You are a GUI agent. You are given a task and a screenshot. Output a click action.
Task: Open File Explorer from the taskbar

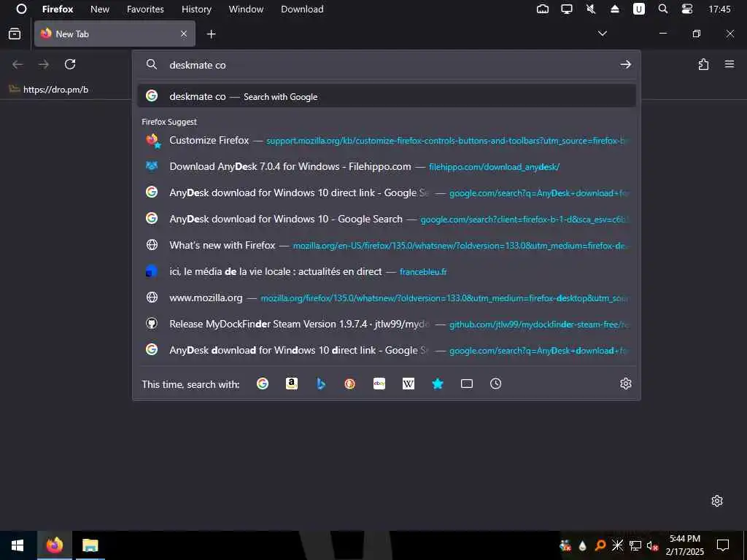point(90,545)
